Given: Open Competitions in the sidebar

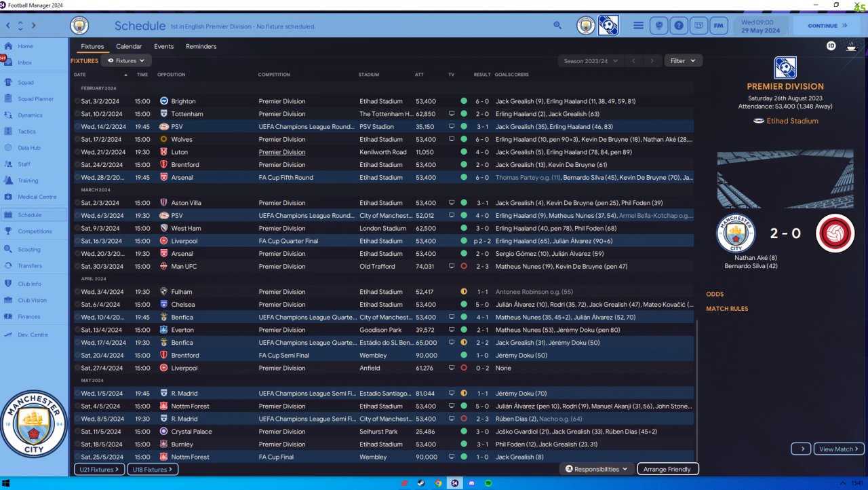Looking at the screenshot, I should click(34, 231).
